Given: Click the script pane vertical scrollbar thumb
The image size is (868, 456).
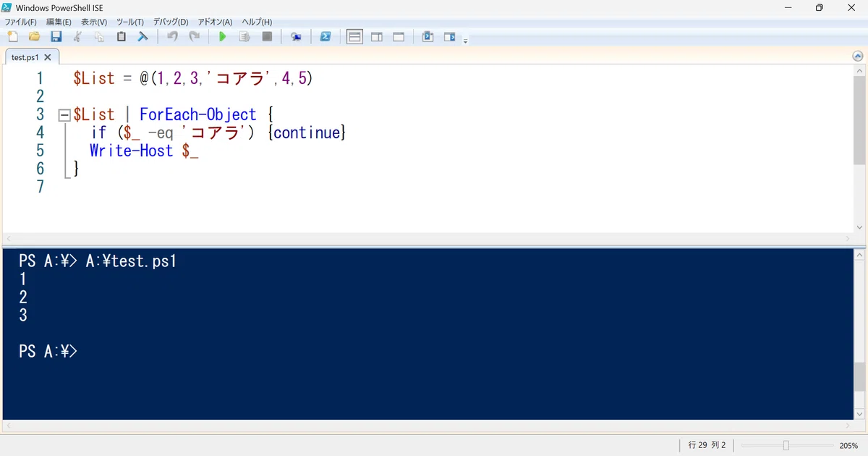Looking at the screenshot, I should tap(859, 122).
